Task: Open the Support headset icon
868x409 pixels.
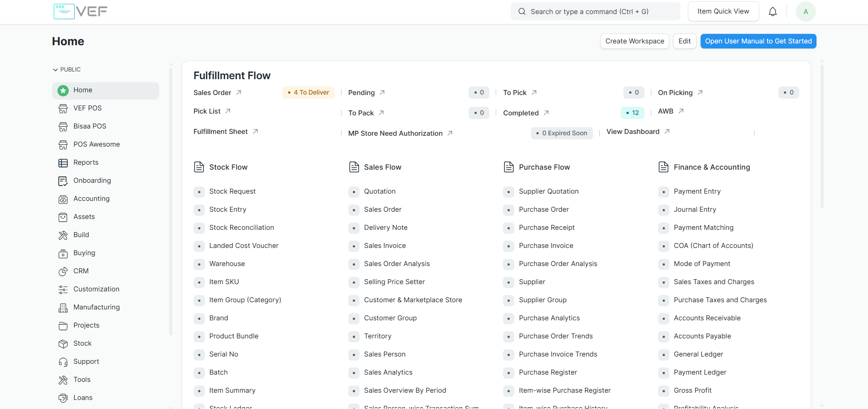Action: pyautogui.click(x=63, y=362)
